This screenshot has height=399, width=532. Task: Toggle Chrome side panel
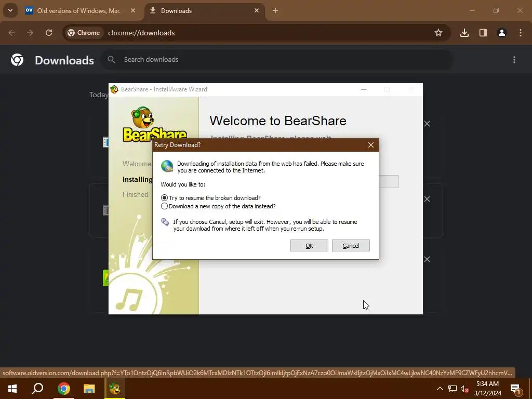click(483, 33)
